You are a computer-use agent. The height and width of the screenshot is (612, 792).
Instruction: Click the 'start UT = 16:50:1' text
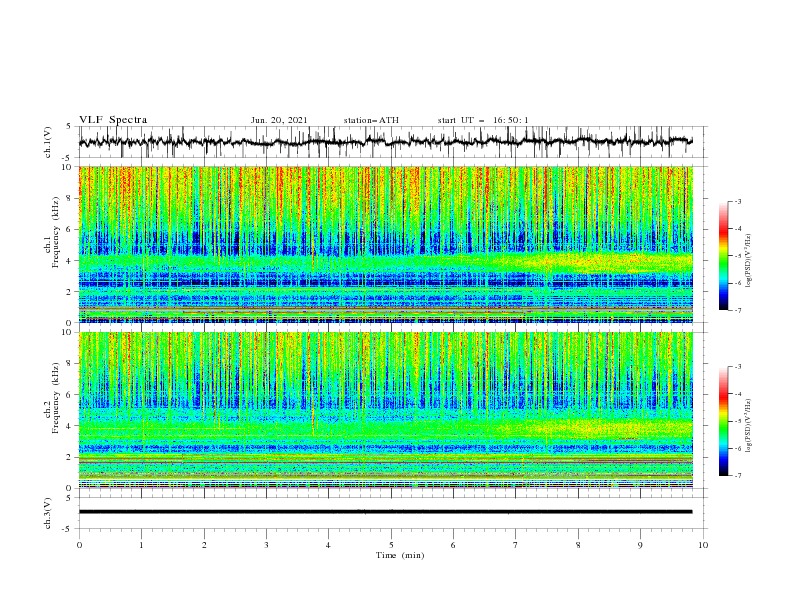tap(483, 120)
